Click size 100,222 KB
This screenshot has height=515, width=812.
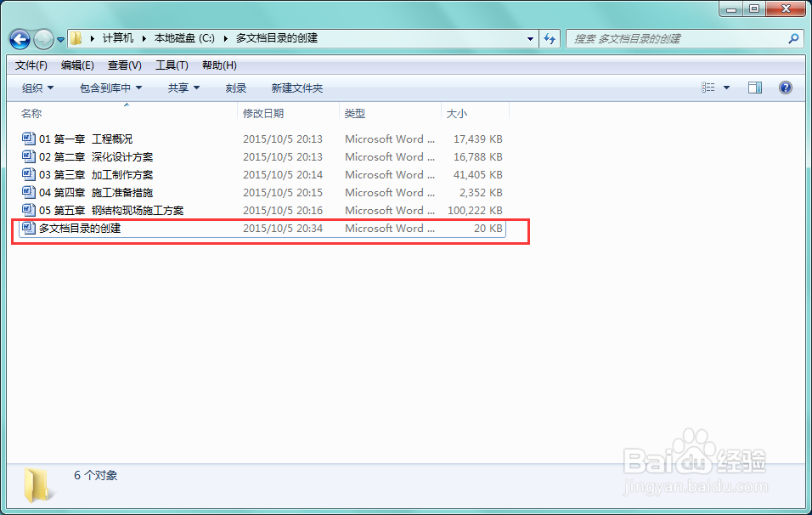475,211
